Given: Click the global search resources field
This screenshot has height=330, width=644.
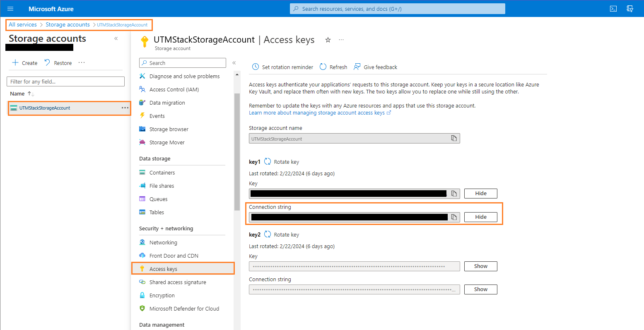Looking at the screenshot, I should point(398,9).
